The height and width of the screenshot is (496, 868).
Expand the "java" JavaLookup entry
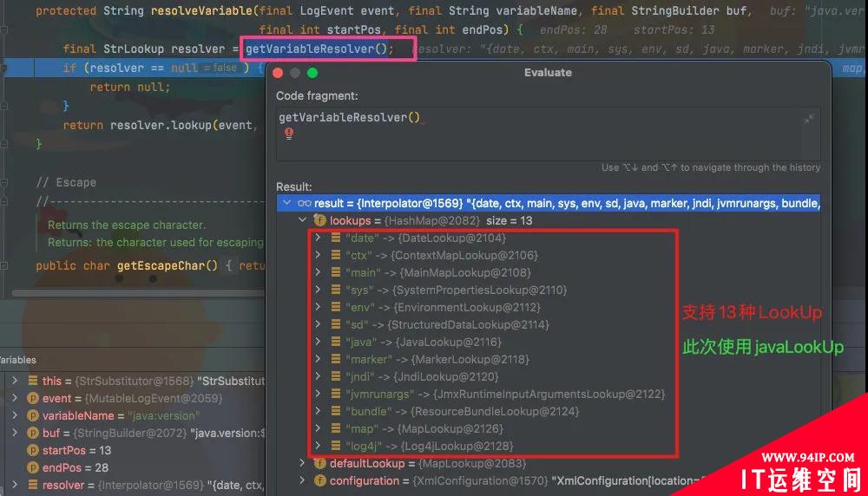coord(319,342)
